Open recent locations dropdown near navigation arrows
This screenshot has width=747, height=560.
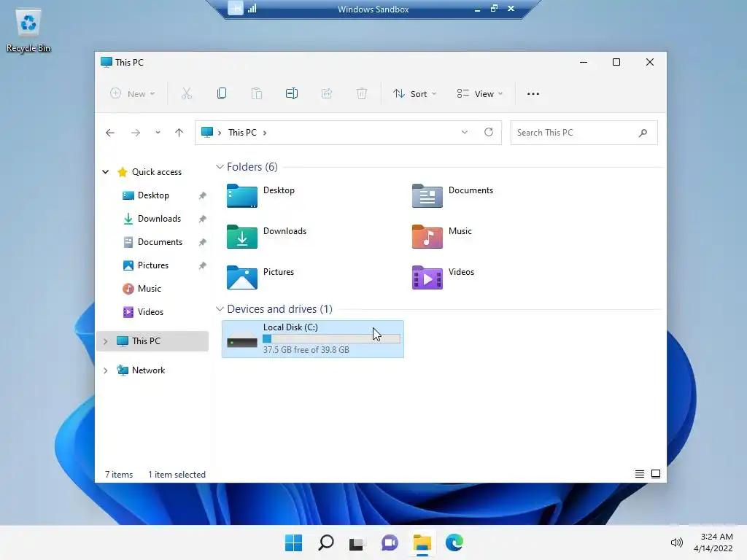point(158,133)
